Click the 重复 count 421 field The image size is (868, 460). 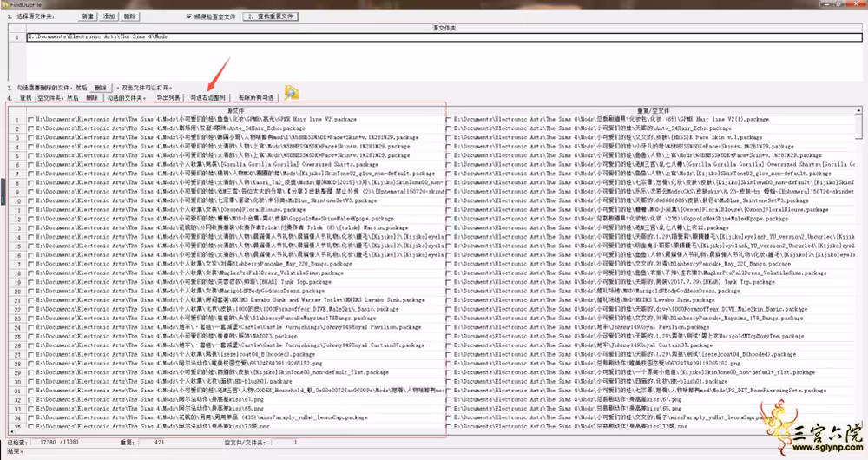(160, 443)
